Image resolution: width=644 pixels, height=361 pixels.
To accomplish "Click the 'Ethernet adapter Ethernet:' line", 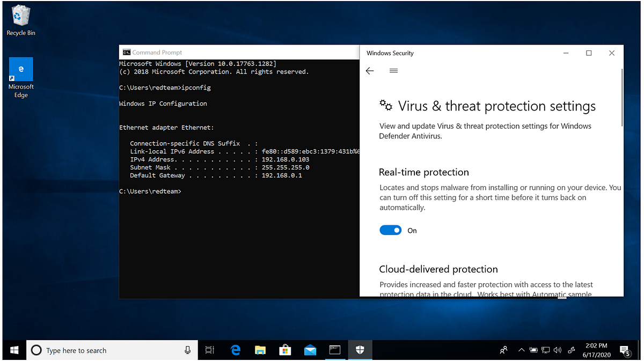I will (166, 128).
